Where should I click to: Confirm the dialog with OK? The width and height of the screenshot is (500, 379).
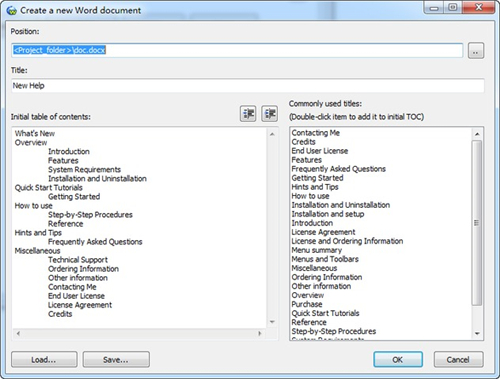pyautogui.click(x=398, y=360)
